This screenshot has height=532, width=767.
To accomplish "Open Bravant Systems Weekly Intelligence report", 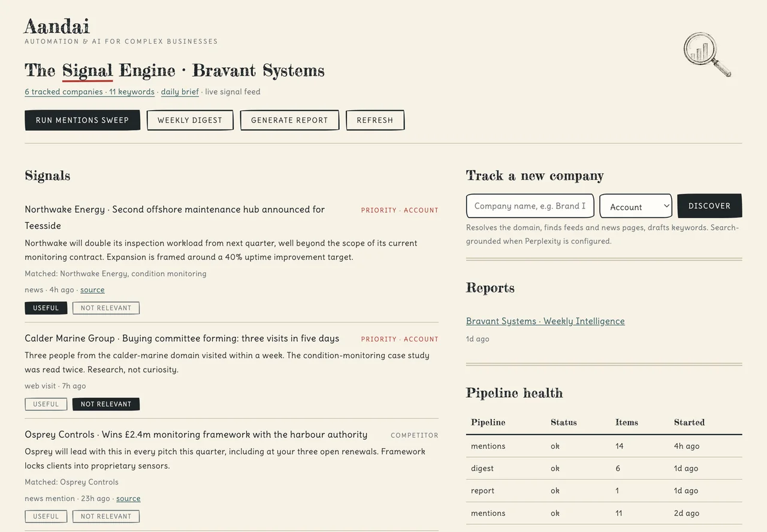I will [545, 321].
